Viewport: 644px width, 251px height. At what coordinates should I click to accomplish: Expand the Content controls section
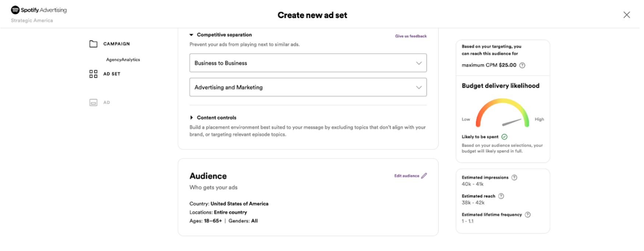click(191, 118)
